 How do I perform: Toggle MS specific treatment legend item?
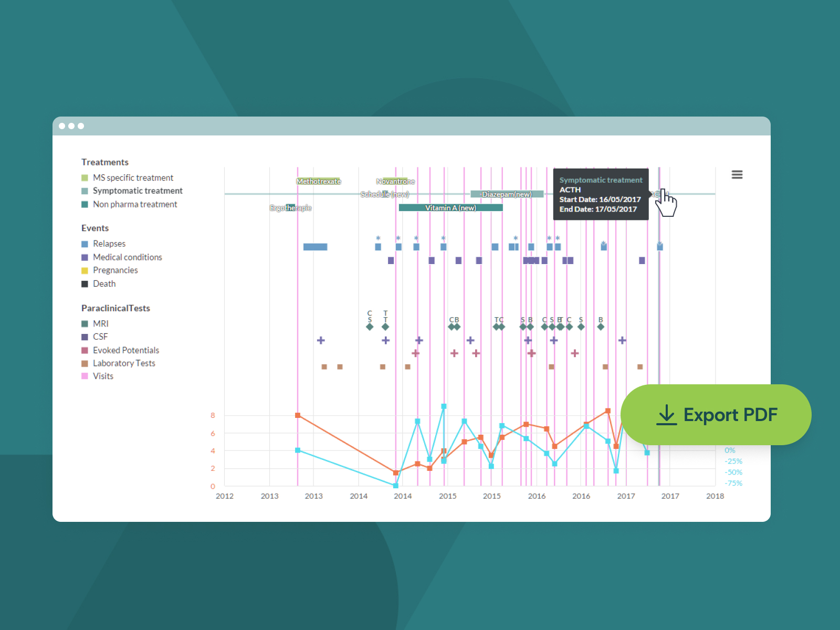point(128,178)
